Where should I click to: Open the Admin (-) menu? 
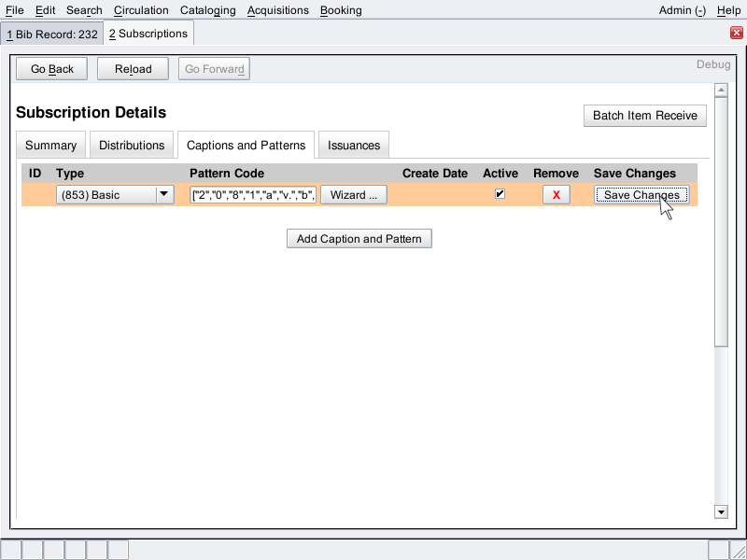tap(682, 10)
